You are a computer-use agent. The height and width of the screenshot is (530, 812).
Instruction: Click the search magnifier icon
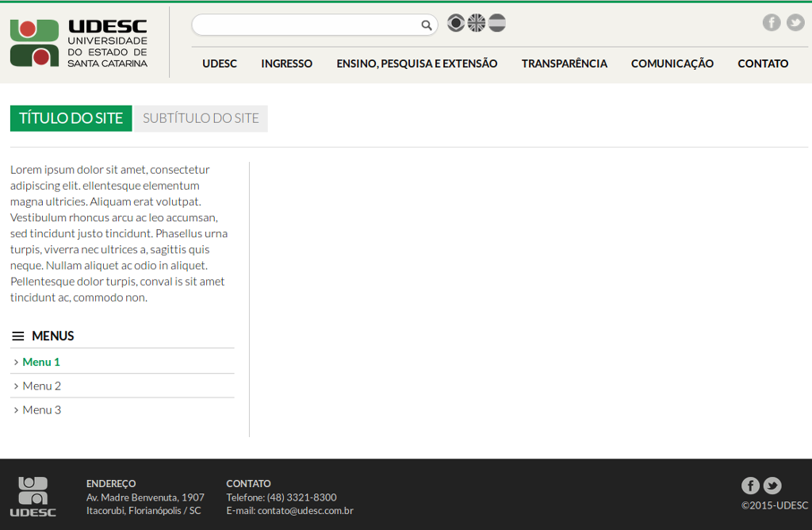tap(427, 25)
